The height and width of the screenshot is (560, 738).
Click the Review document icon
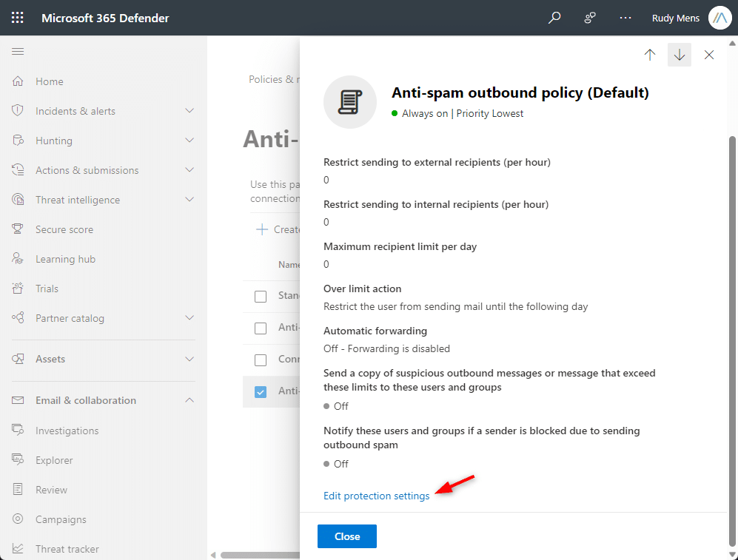click(x=18, y=489)
